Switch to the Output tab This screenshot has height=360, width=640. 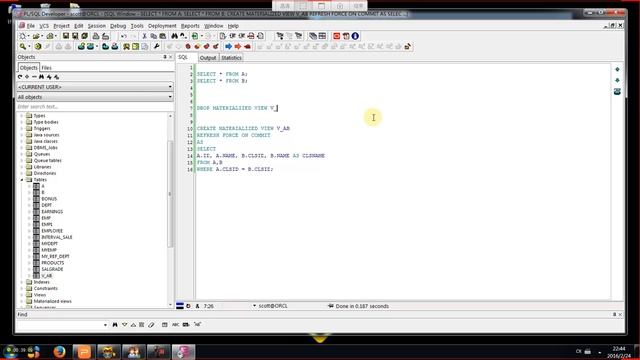(208, 58)
